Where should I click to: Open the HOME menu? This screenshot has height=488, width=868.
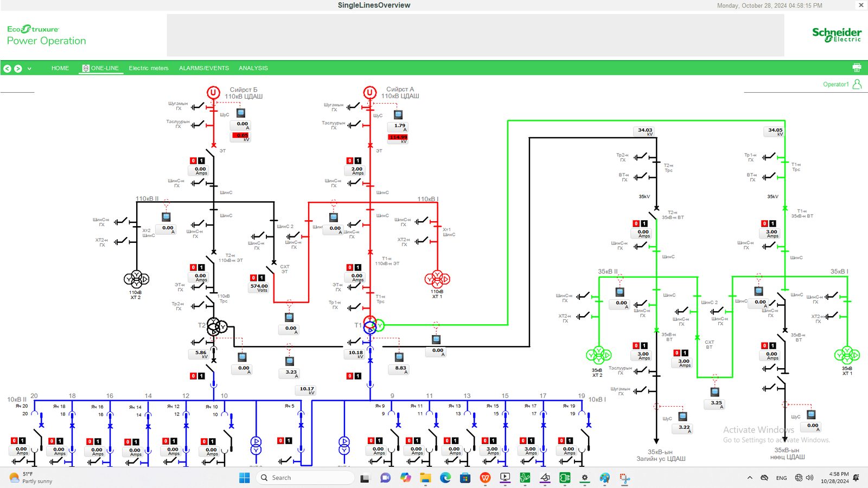[x=60, y=68]
